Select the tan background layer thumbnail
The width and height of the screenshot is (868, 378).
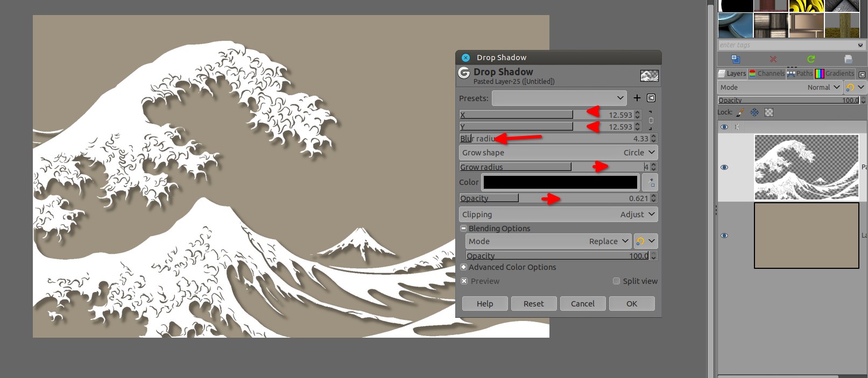tap(807, 235)
